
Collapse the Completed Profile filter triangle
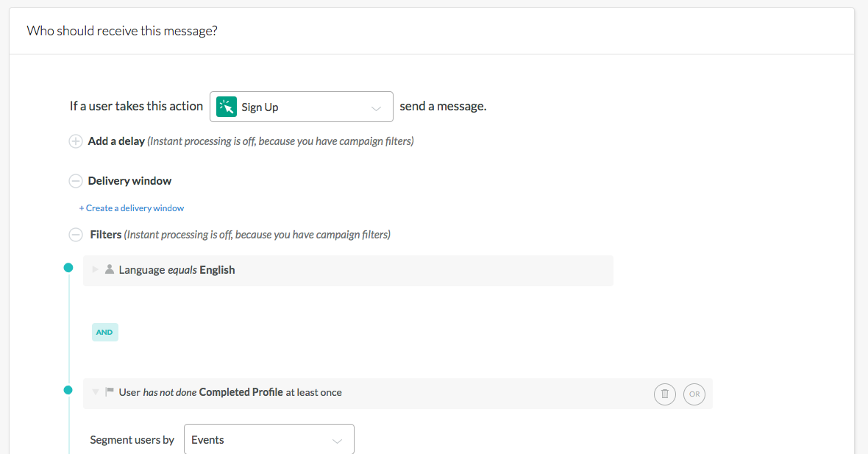(95, 392)
